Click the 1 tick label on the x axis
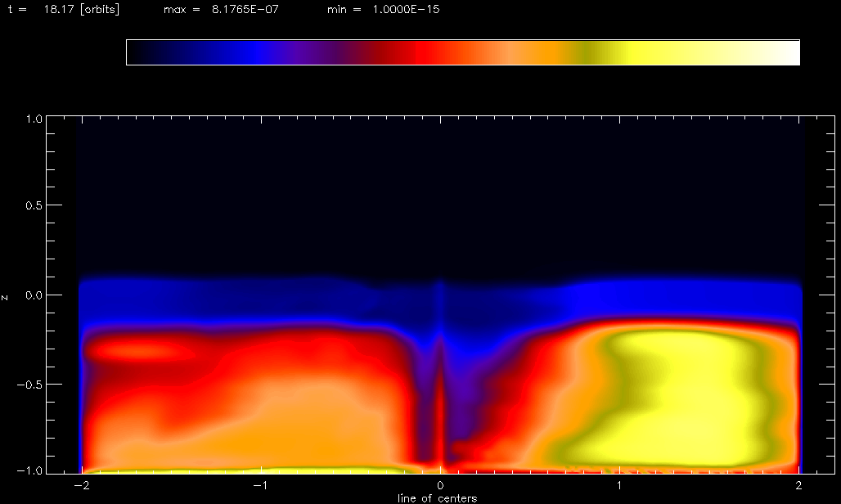The width and height of the screenshot is (841, 504). tap(620, 485)
